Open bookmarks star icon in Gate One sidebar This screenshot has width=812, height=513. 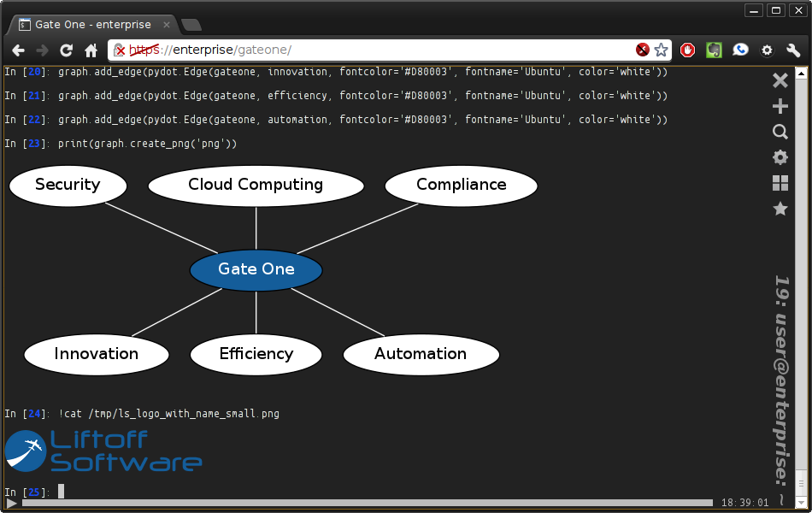[780, 209]
